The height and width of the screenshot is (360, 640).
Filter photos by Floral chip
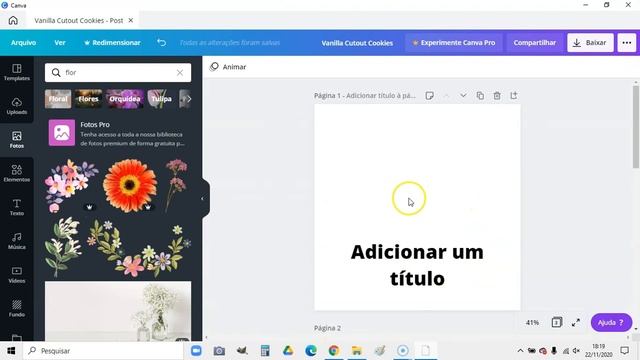(x=58, y=99)
